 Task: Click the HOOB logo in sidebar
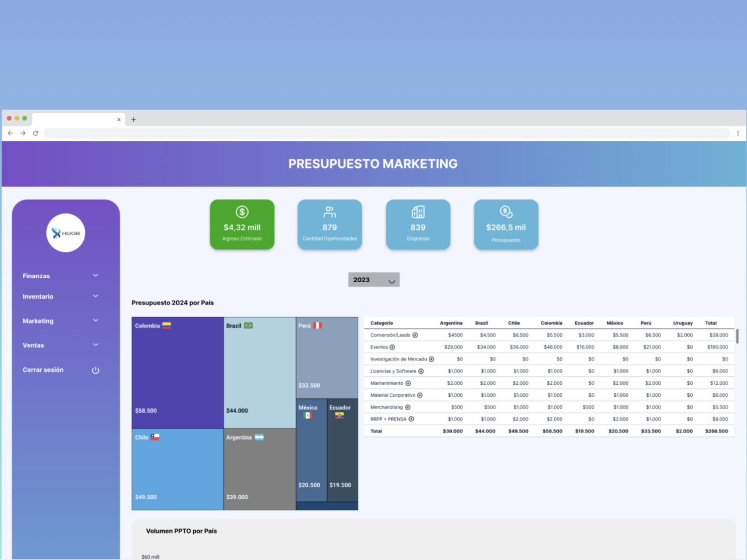[66, 233]
